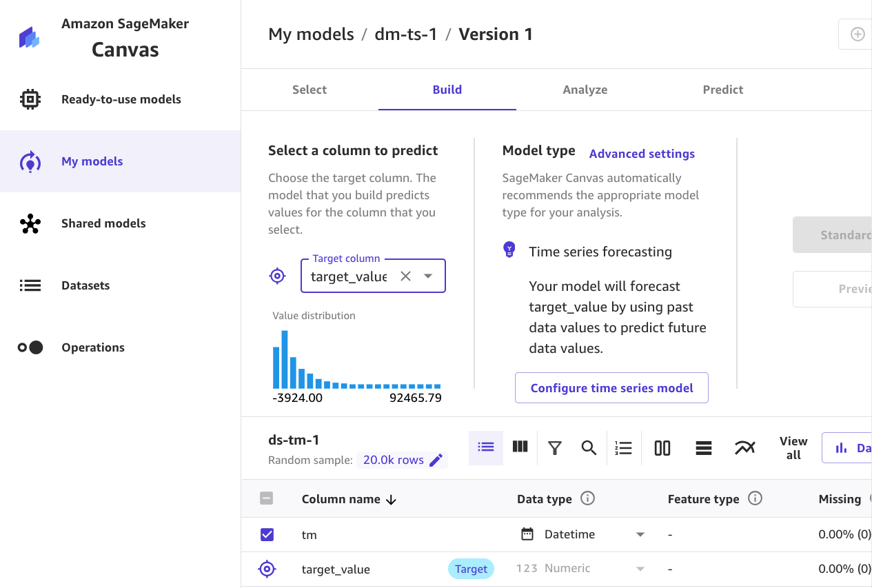Open Numeric data type dropdown for target_value
The height and width of the screenshot is (588, 872).
640,569
